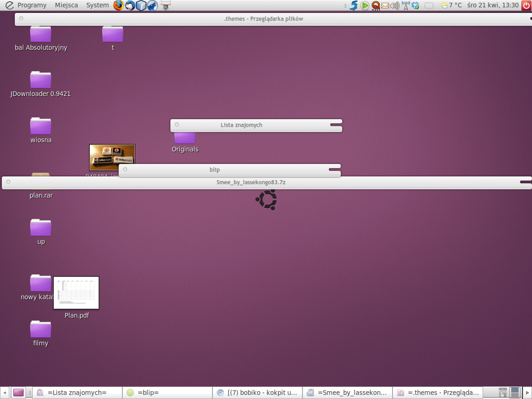
Task: Switch to Smee_by_lassekon taskbar window
Action: [x=347, y=393]
